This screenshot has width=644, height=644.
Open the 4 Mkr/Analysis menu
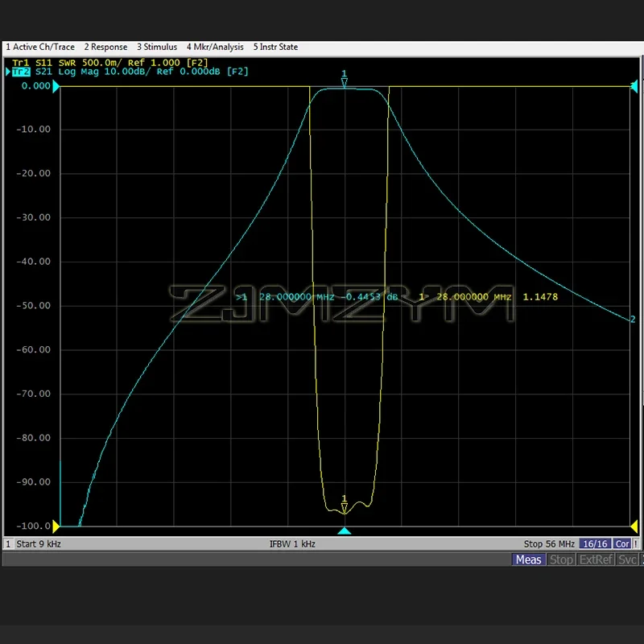tap(215, 47)
